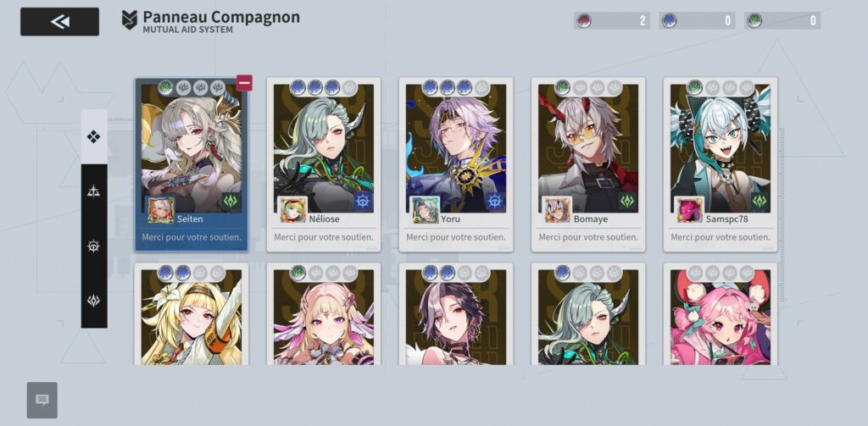Go back with the double-arrow button
The height and width of the screenshot is (426, 868).
[x=60, y=21]
